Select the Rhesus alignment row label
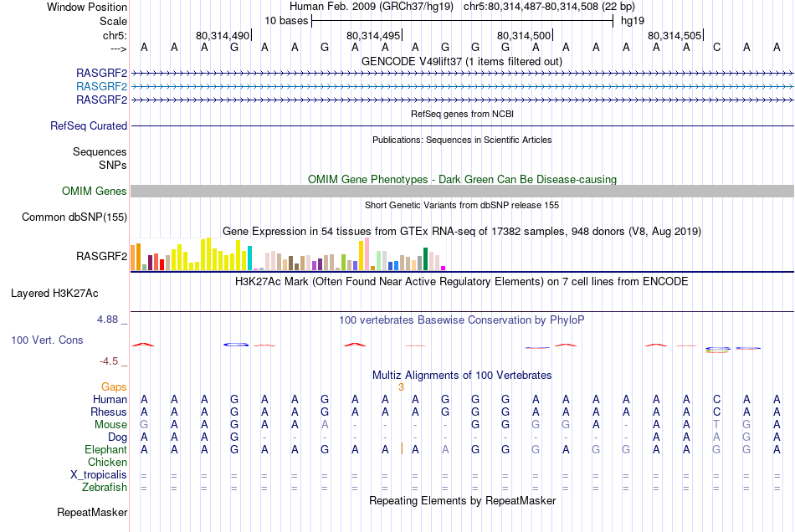Image resolution: width=795 pixels, height=532 pixels. 109,412
